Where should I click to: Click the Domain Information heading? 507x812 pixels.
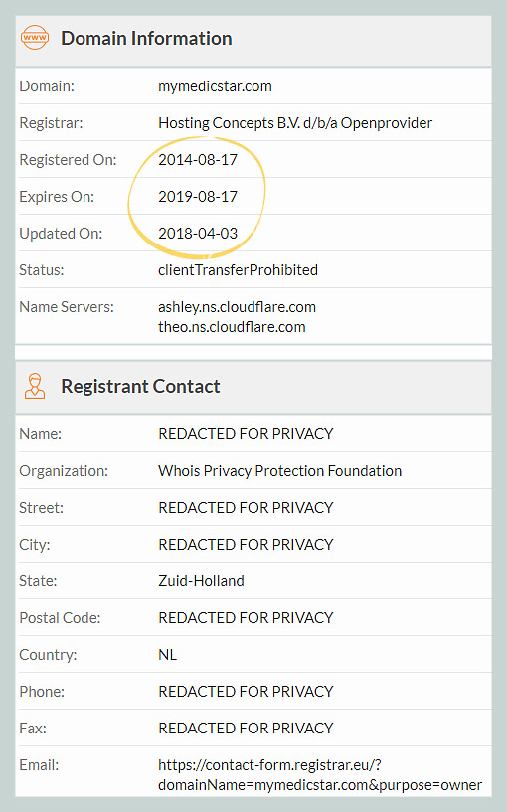point(146,38)
